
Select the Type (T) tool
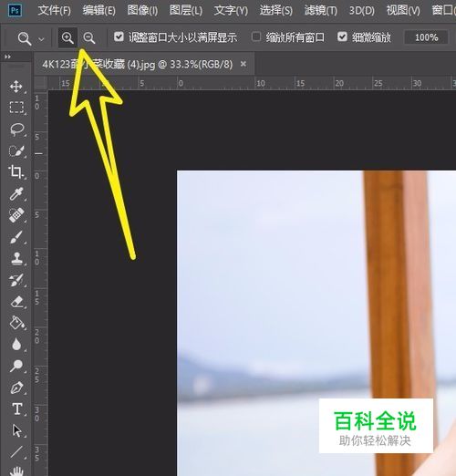tap(17, 409)
